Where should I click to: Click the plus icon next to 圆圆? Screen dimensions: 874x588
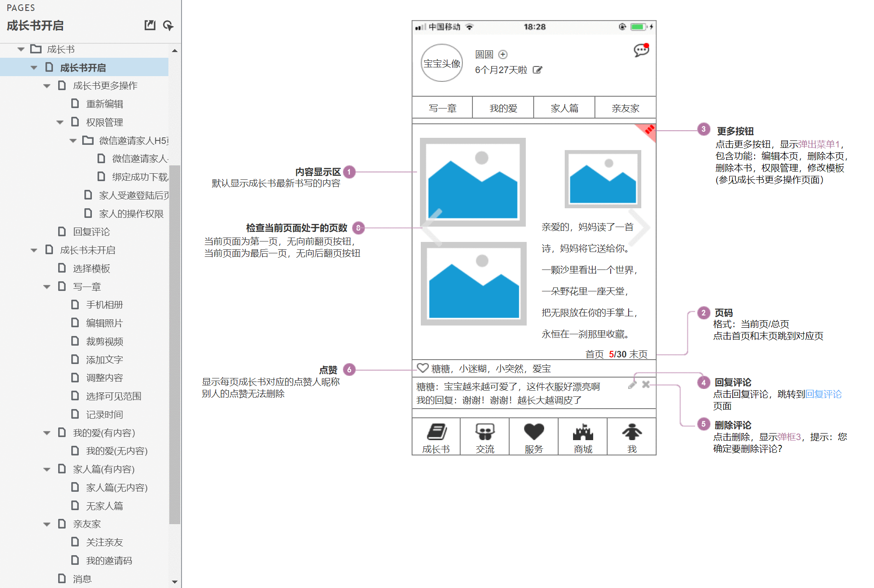point(503,54)
